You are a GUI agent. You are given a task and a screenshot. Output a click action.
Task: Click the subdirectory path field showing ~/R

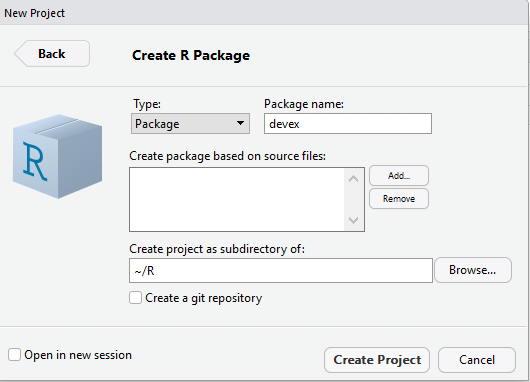281,270
